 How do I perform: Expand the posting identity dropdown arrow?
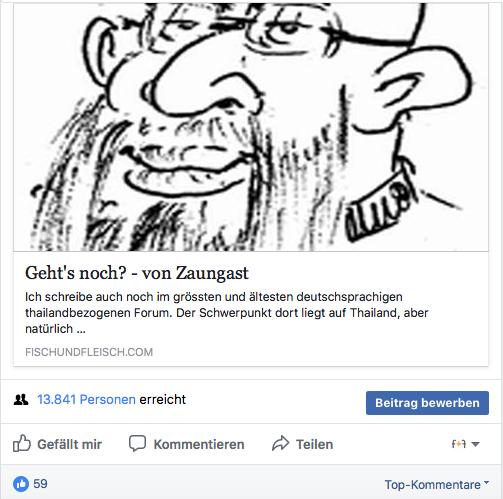click(x=476, y=444)
